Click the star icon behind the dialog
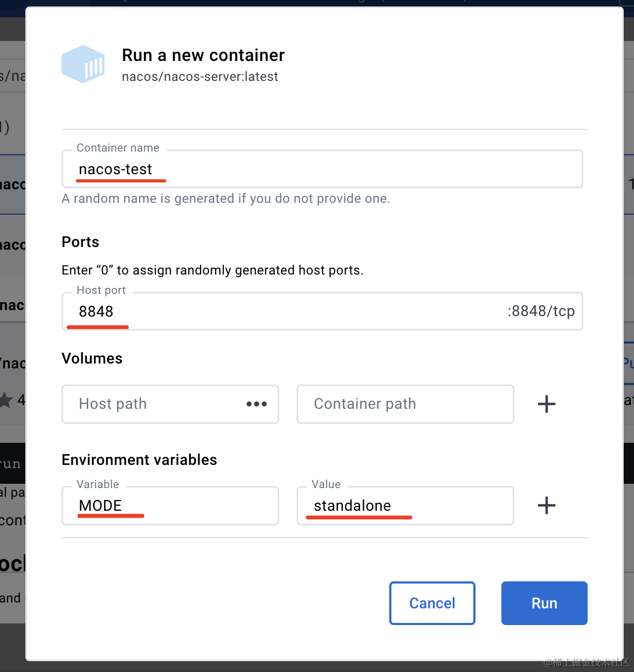Image resolution: width=634 pixels, height=672 pixels. click(6, 400)
